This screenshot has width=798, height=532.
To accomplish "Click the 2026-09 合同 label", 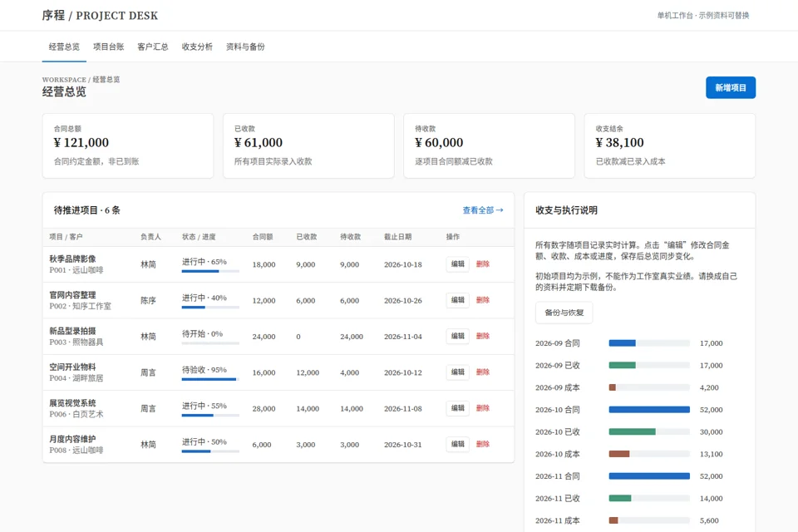I will coord(557,343).
